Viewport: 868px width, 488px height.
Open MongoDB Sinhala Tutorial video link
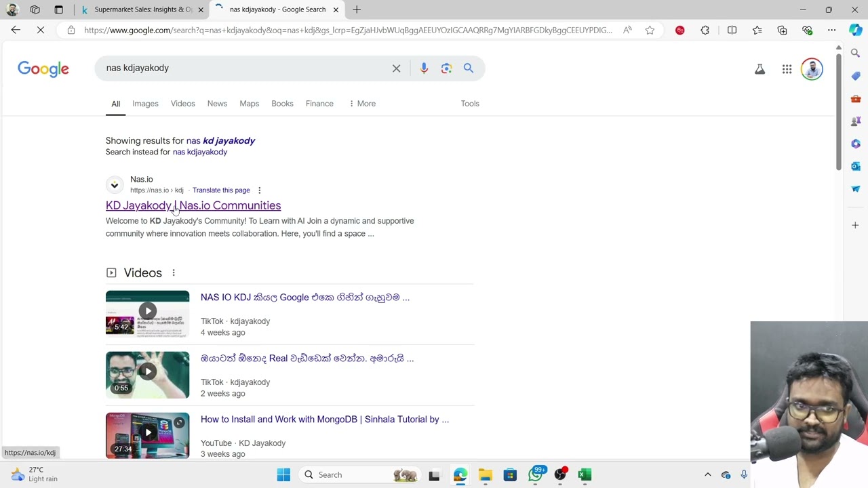(325, 420)
